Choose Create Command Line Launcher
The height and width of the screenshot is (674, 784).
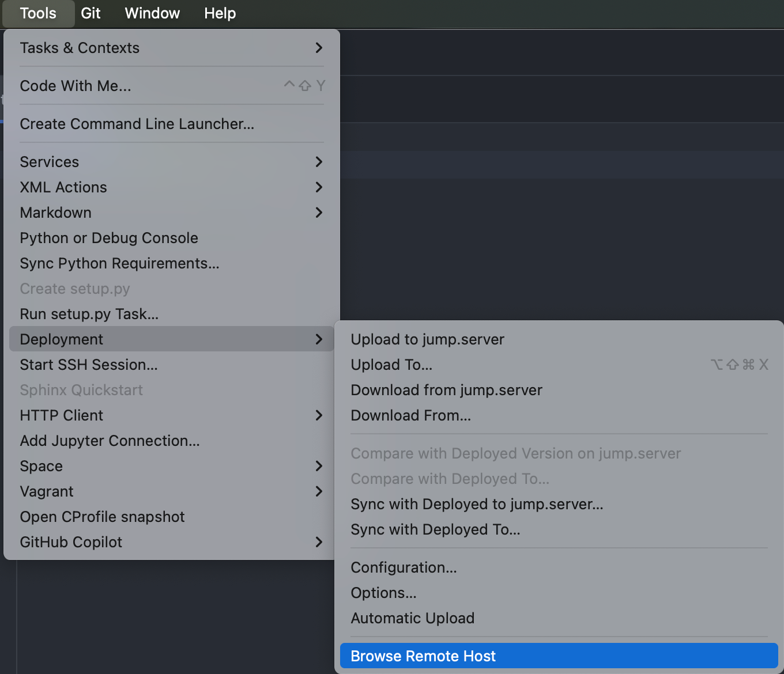click(x=137, y=124)
